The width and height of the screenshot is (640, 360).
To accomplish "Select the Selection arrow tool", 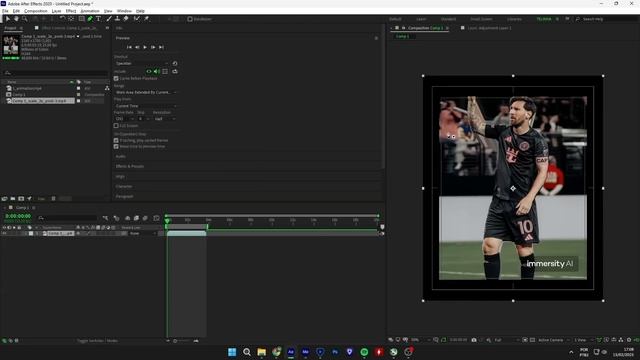I will tap(8, 19).
